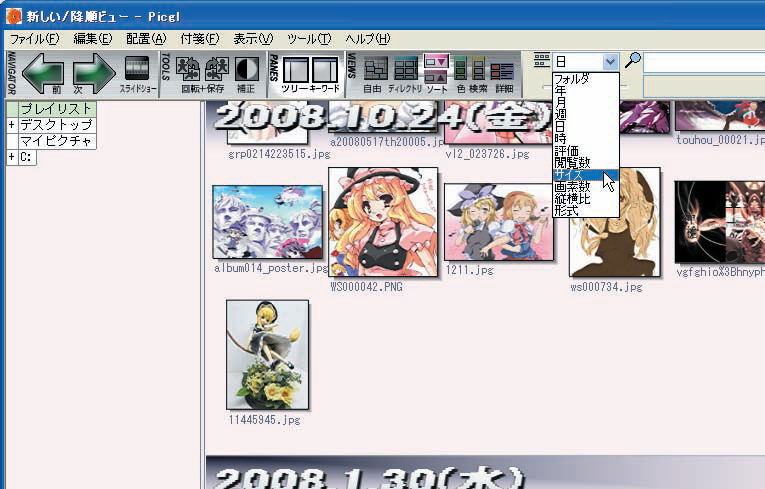Image resolution: width=765 pixels, height=489 pixels.
Task: Select デスクトップ label in the tree
Action: [57, 125]
